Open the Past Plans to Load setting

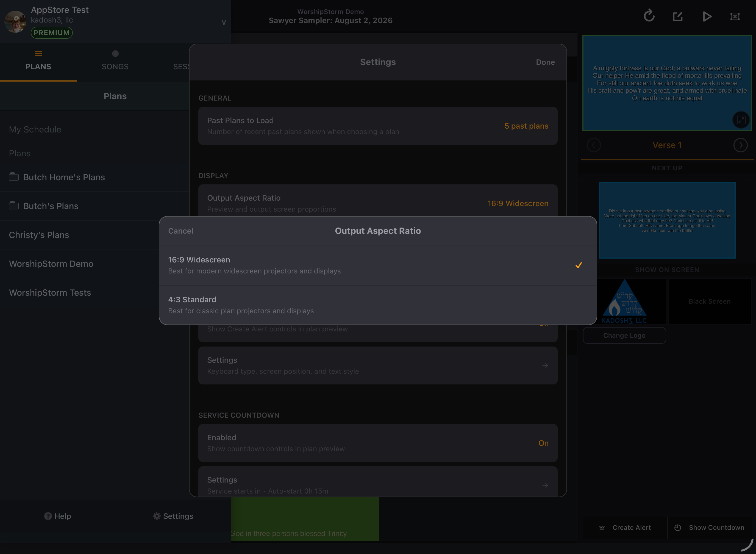click(x=378, y=126)
